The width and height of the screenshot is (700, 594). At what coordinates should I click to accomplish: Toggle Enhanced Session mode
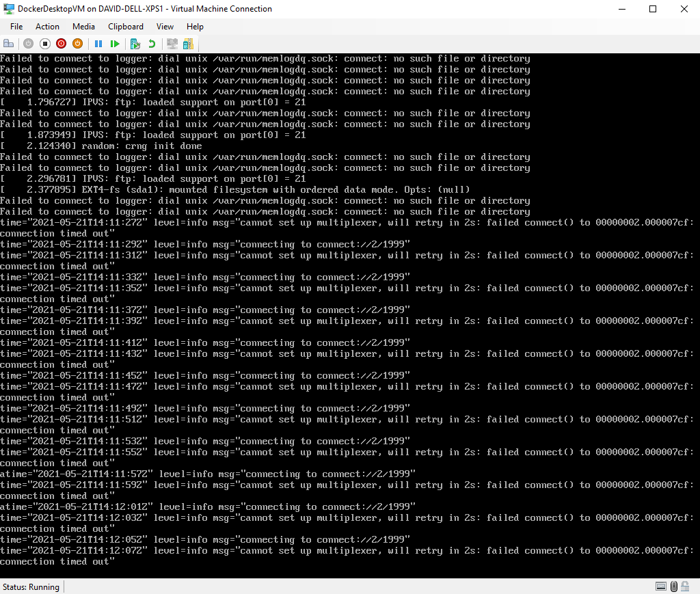[172, 43]
